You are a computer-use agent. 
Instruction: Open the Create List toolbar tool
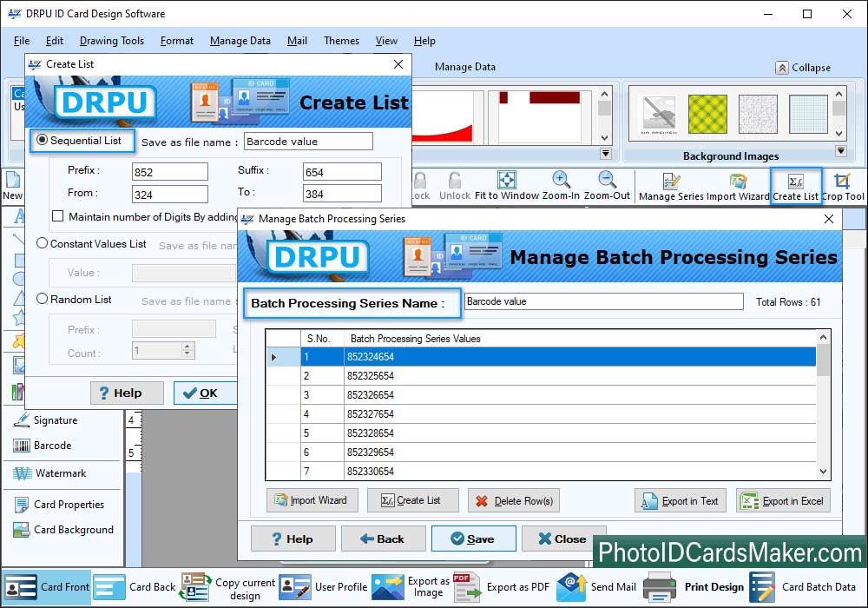pos(795,187)
